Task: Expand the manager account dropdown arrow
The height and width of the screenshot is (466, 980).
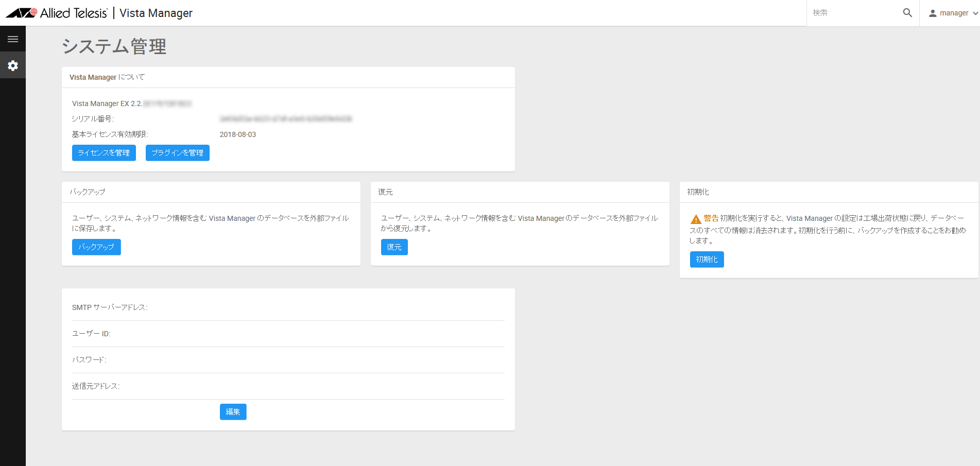Action: (x=975, y=13)
